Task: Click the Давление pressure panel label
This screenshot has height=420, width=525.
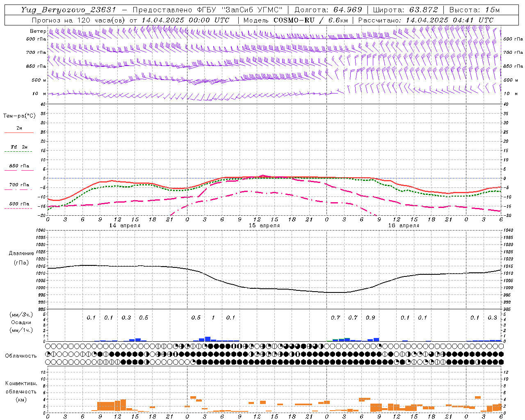Action: pos(21,253)
